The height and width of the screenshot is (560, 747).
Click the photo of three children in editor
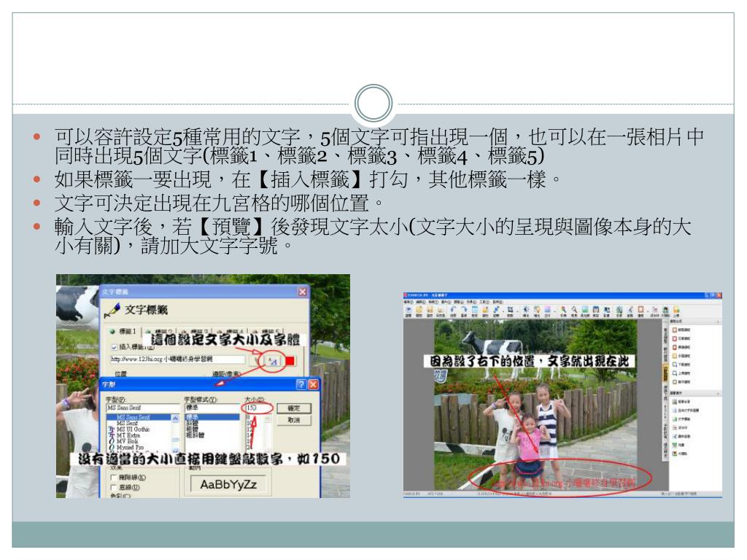coord(535,405)
